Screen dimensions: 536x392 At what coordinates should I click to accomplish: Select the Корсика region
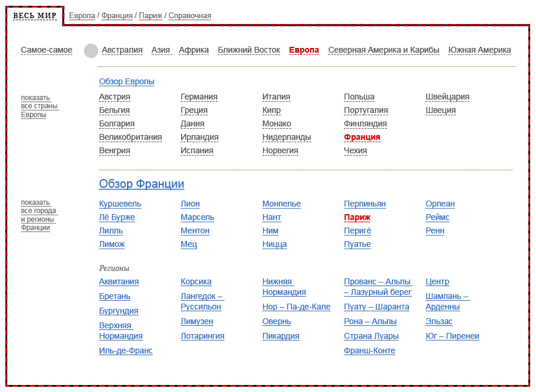(196, 282)
